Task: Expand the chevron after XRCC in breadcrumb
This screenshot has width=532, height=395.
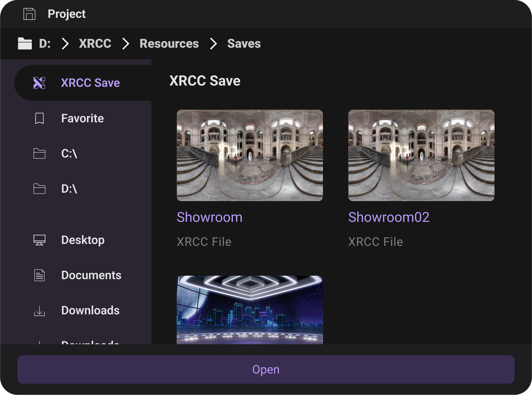Action: pos(125,43)
